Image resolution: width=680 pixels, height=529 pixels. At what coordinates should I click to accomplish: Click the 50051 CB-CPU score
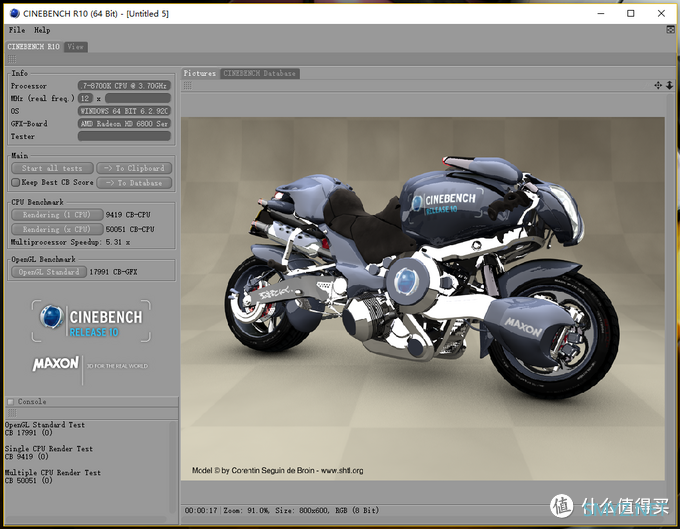tap(130, 229)
